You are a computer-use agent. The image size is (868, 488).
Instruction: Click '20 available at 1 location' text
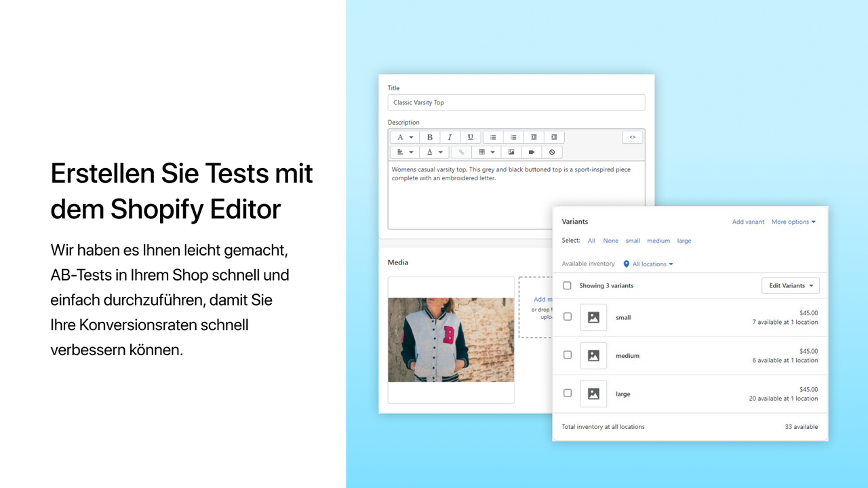click(x=783, y=399)
